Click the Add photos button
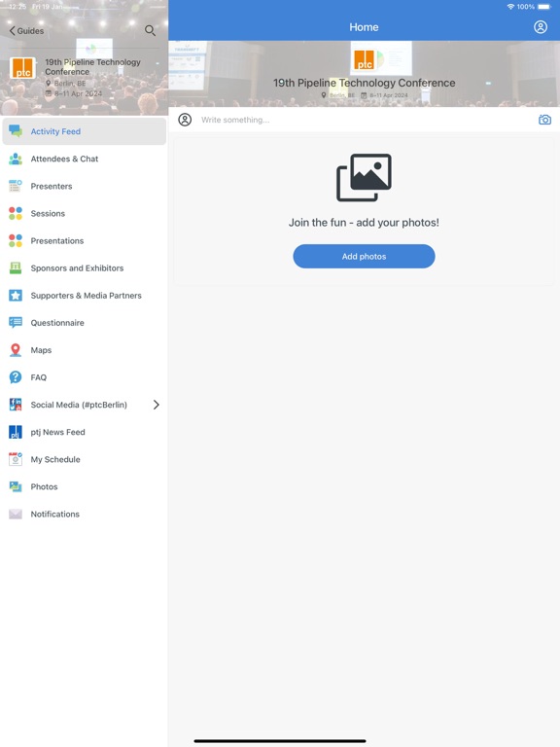The image size is (560, 747). pyautogui.click(x=364, y=257)
